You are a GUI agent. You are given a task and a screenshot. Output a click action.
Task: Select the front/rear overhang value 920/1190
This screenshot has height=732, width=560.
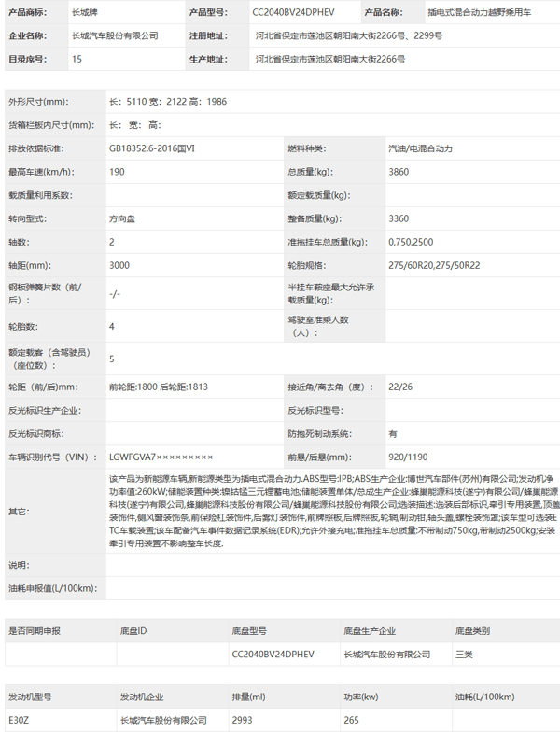click(x=408, y=457)
